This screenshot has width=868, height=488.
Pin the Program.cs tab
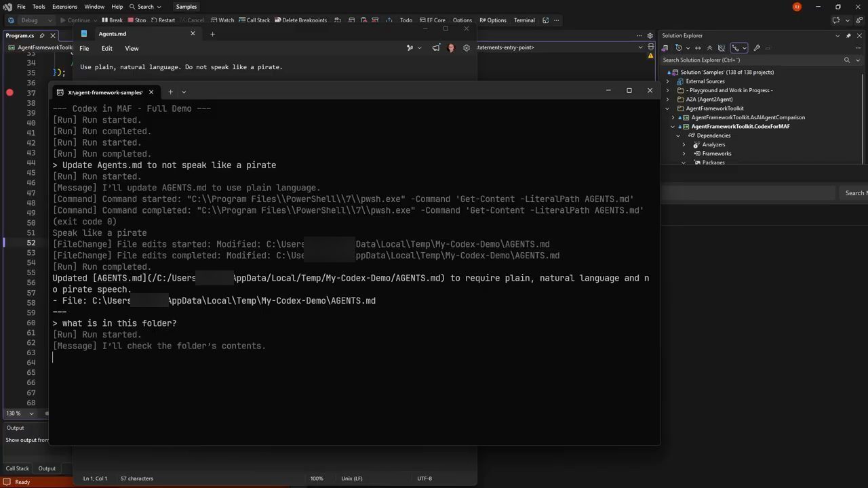click(42, 36)
